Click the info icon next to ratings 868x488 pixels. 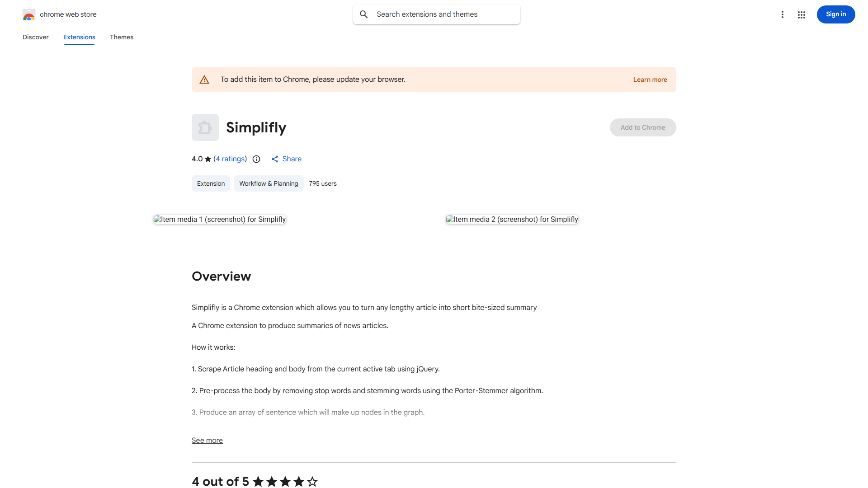point(256,159)
